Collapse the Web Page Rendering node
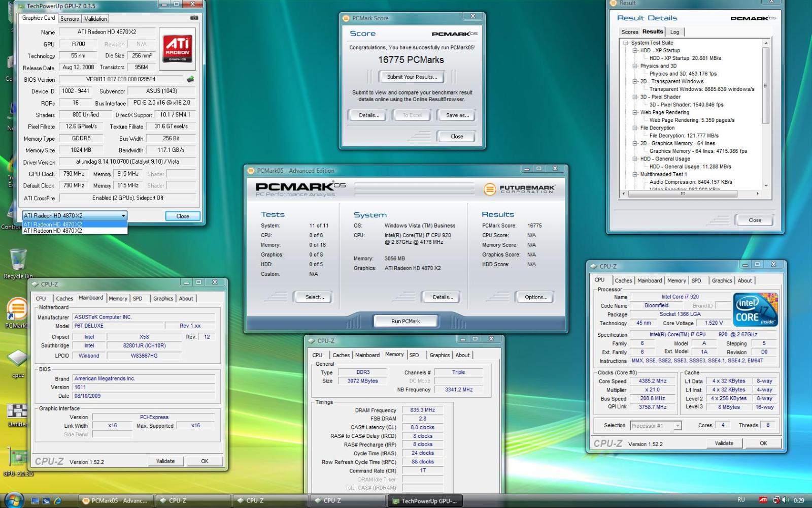This screenshot has height=508, width=812. point(635,112)
